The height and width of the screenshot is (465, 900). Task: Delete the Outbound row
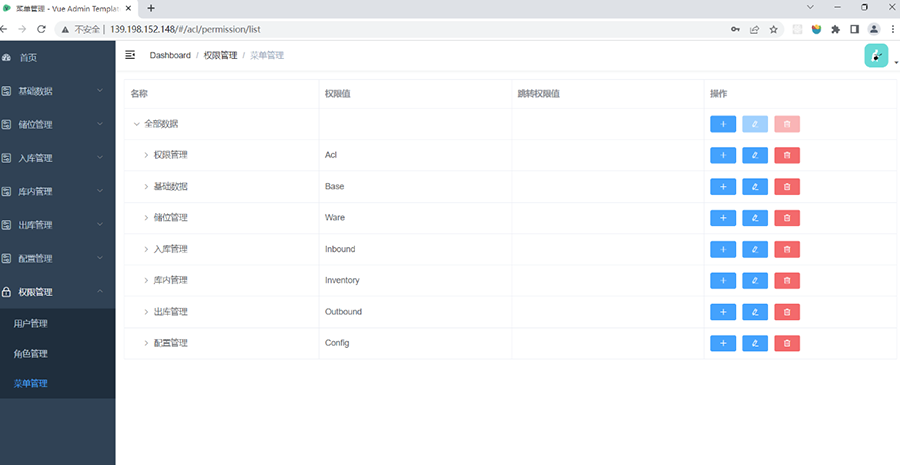click(787, 312)
